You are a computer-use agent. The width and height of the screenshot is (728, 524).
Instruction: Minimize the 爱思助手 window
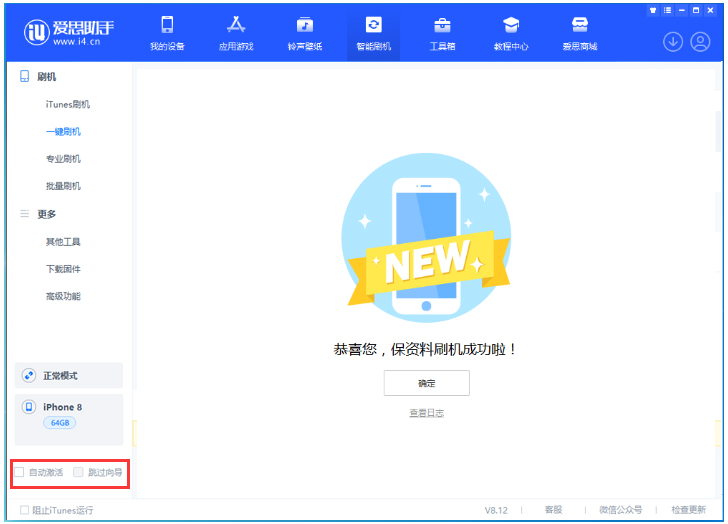682,10
